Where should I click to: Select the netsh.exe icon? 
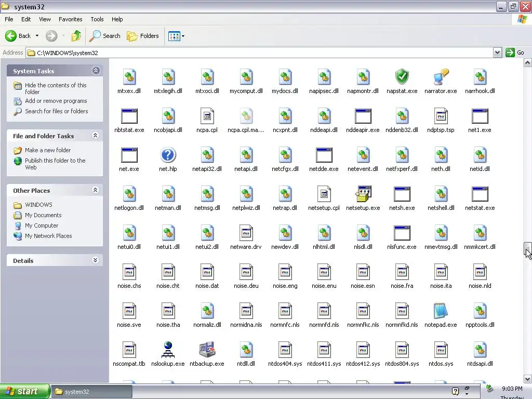point(402,194)
